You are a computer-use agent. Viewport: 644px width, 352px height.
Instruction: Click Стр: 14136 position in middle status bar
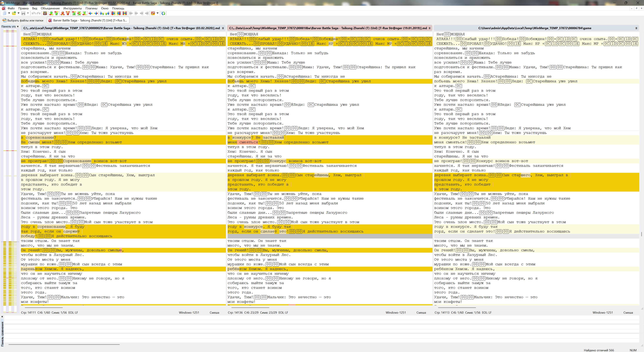point(235,313)
